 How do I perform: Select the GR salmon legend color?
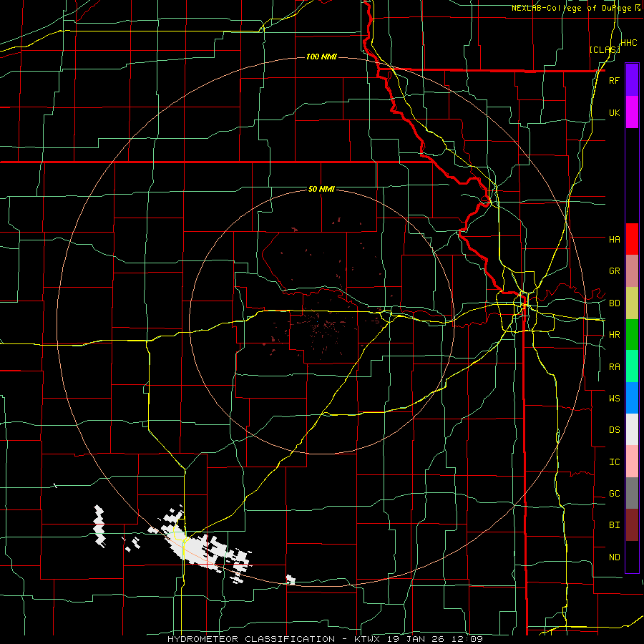tap(632, 271)
